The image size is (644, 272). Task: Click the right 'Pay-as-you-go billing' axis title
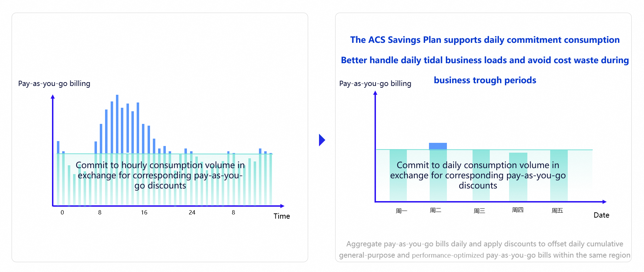tap(375, 84)
